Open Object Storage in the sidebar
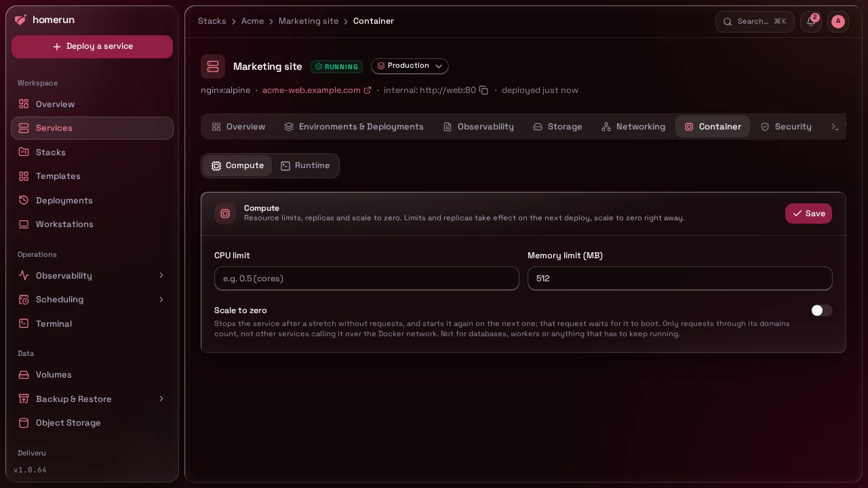Viewport: 868px width, 488px height. pyautogui.click(x=92, y=423)
